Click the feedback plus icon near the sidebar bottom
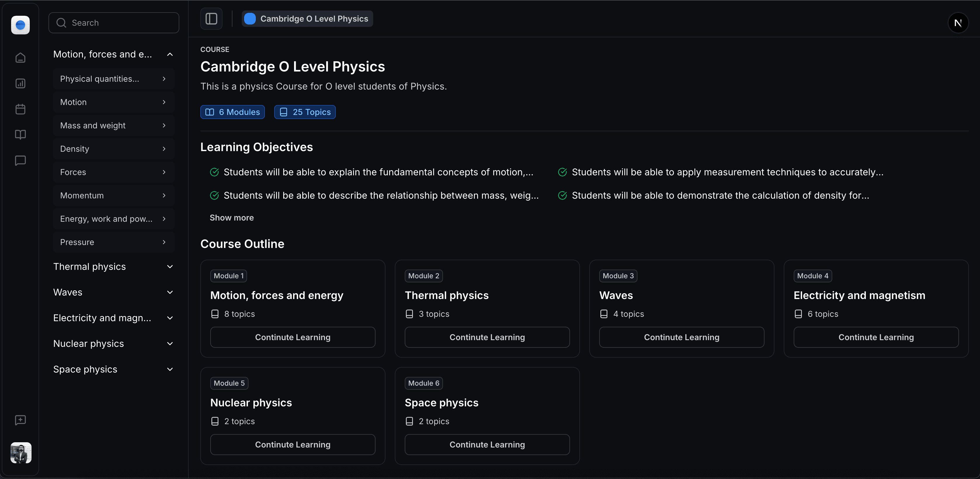 tap(20, 420)
